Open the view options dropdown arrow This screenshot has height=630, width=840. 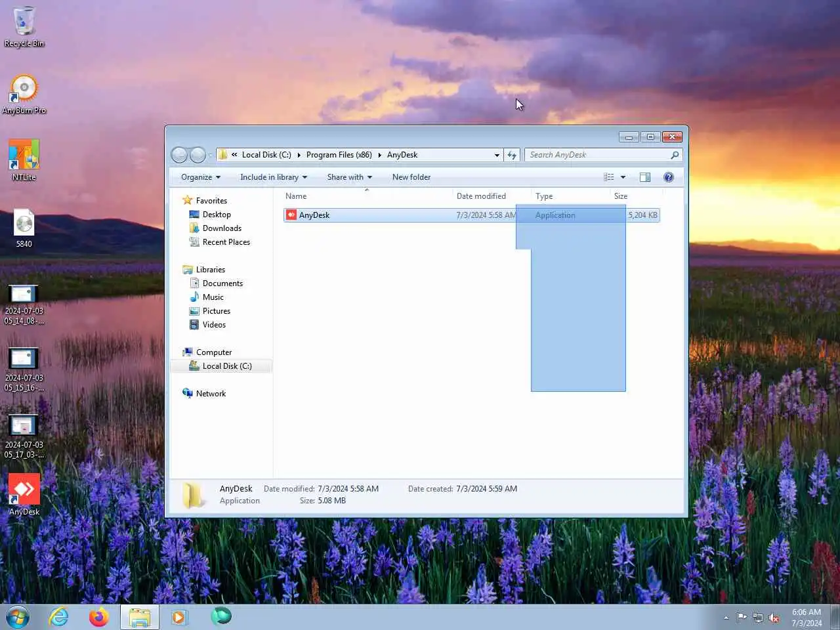(x=623, y=177)
